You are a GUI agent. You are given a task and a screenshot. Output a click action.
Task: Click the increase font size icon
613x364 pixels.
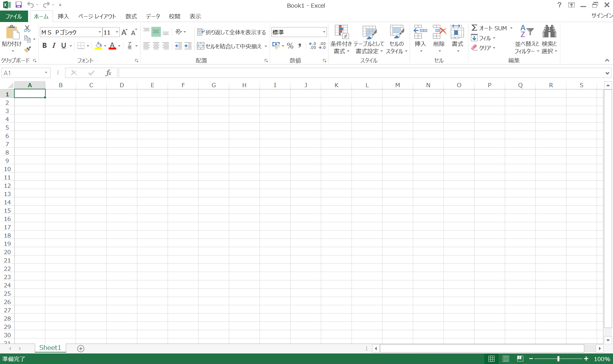[125, 32]
